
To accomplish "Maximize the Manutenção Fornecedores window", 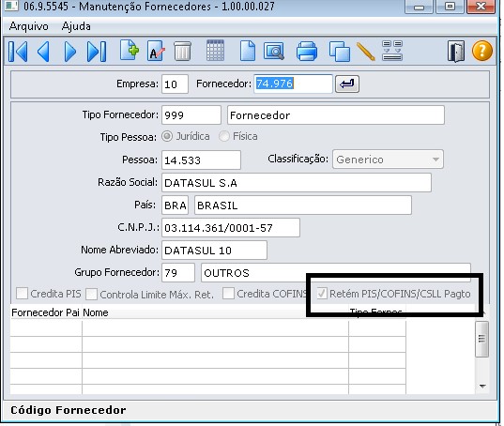I will click(x=450, y=7).
